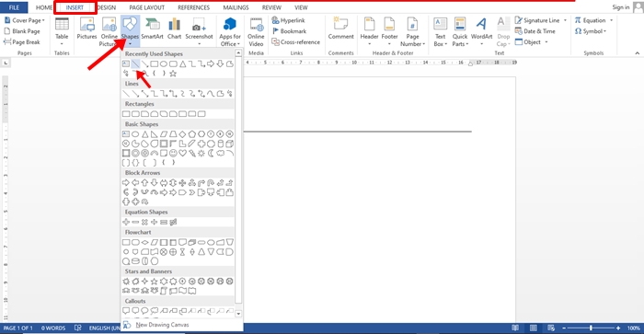
Task: Open the Quick Parts dropdown
Action: coord(460,32)
